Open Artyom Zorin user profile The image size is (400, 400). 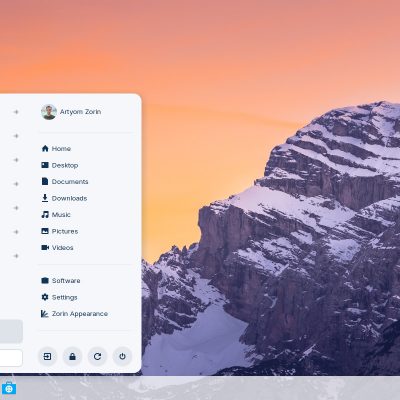point(71,112)
